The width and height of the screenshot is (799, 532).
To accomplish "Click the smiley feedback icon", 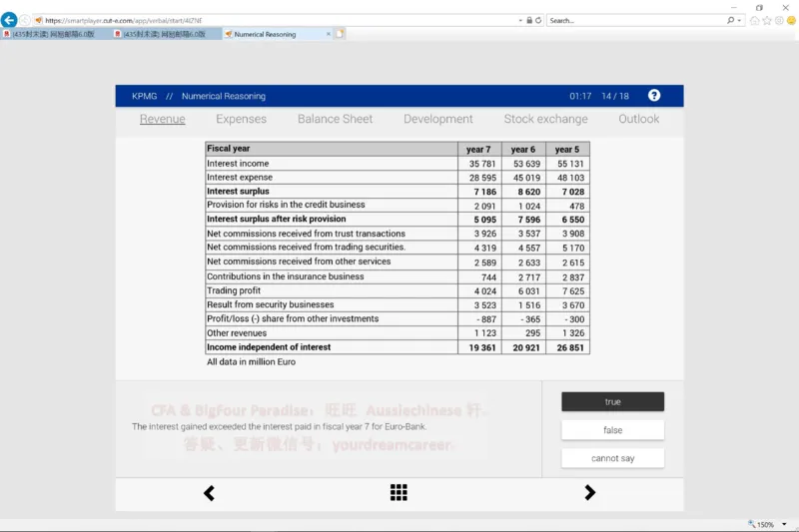I will [790, 20].
